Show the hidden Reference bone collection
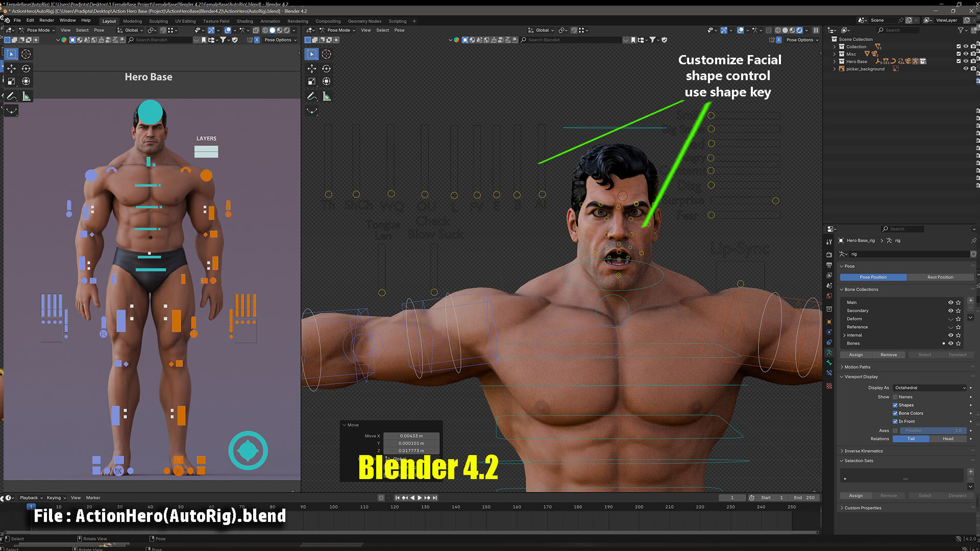Viewport: 980px width, 551px height. (950, 327)
